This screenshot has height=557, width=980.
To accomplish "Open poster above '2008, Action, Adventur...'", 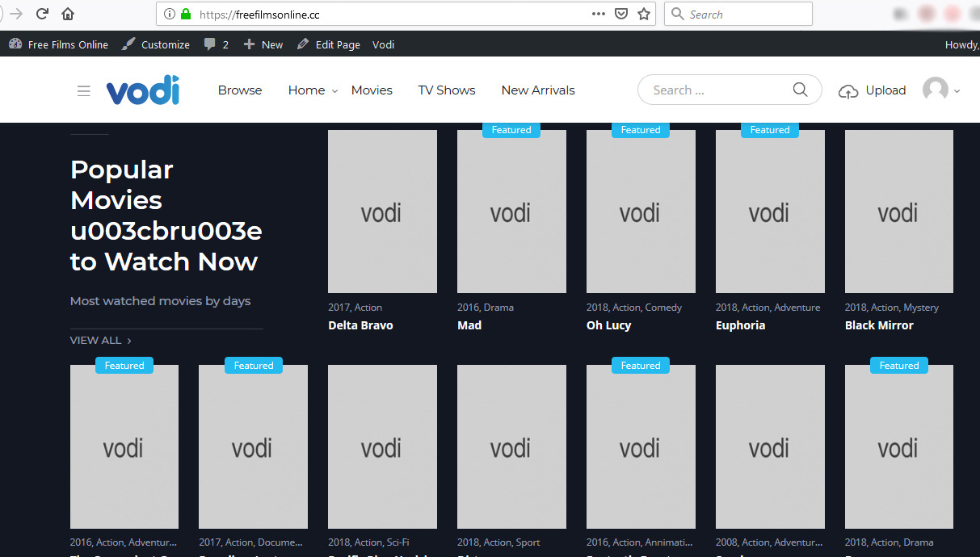I will (770, 446).
